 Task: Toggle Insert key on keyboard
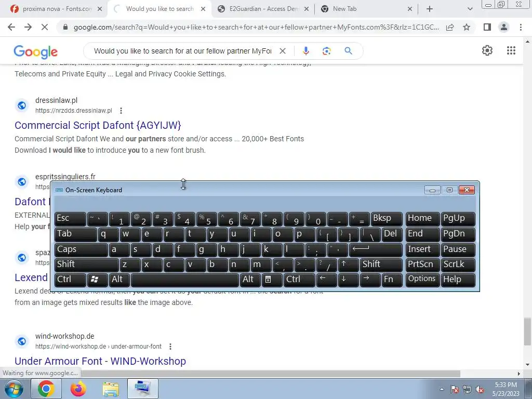[423, 249]
